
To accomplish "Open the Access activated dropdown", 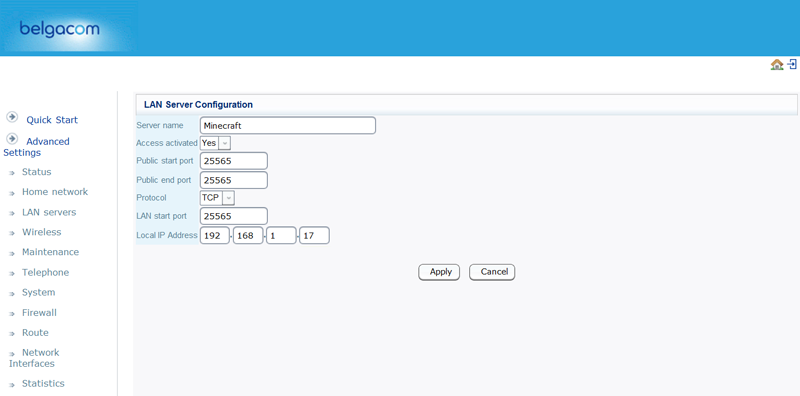I will 216,143.
